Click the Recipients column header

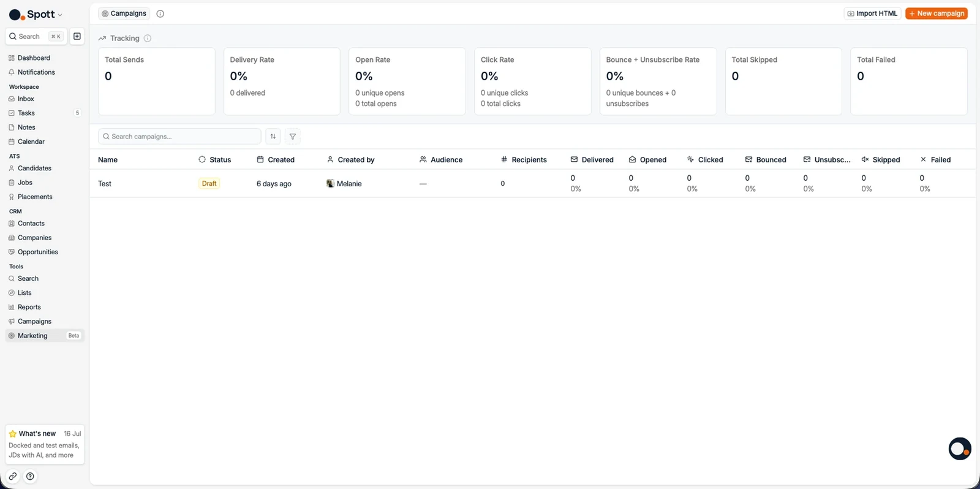click(x=524, y=160)
